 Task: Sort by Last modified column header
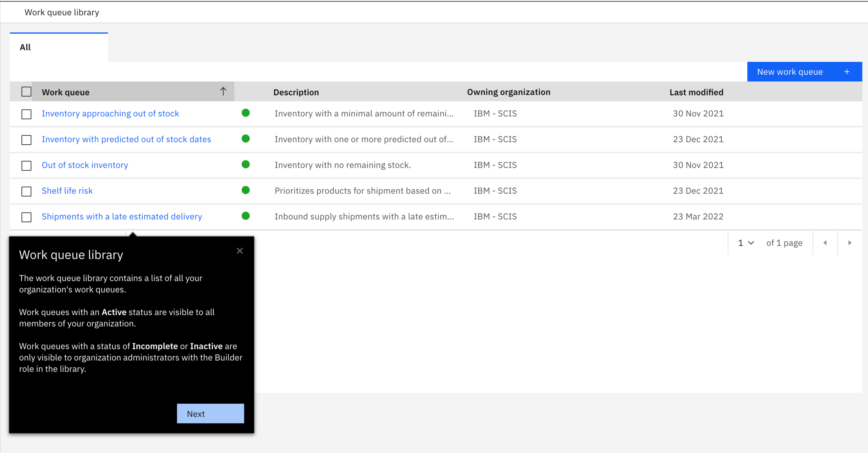(696, 92)
